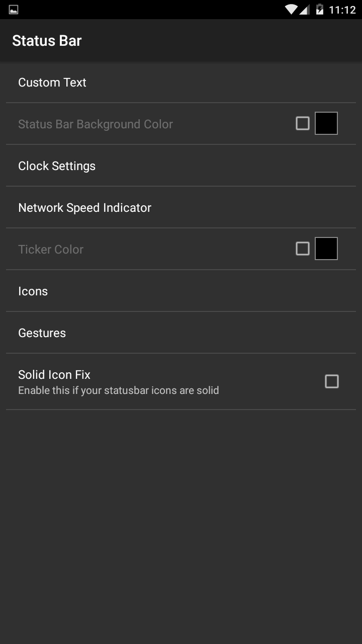Open Clock Settings

[57, 166]
